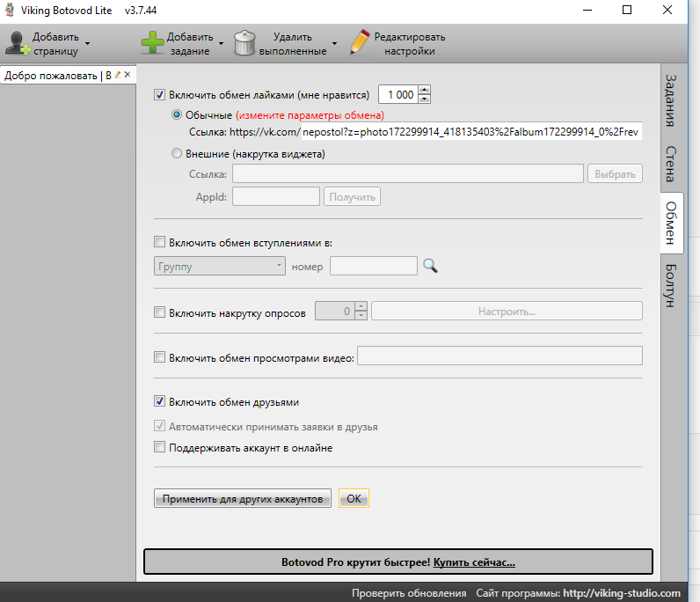Screen dimensions: 700x602
Task: Open the Группу combo box
Action: coord(220,266)
